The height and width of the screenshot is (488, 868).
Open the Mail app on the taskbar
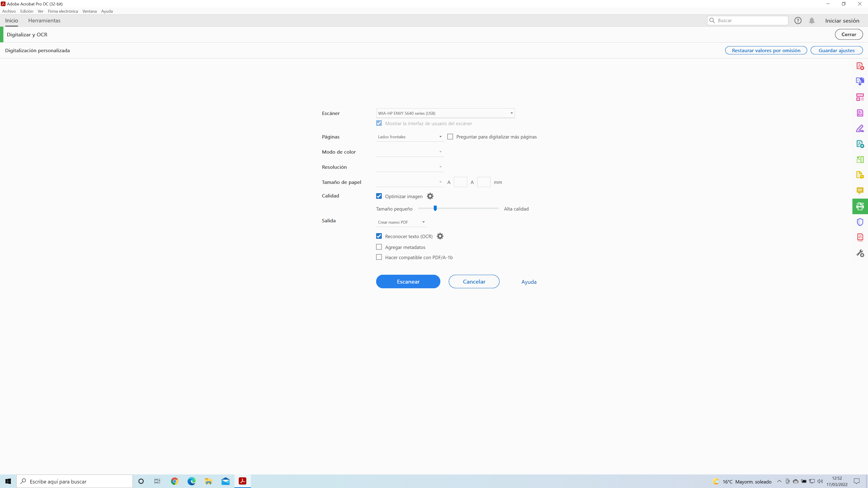point(225,481)
